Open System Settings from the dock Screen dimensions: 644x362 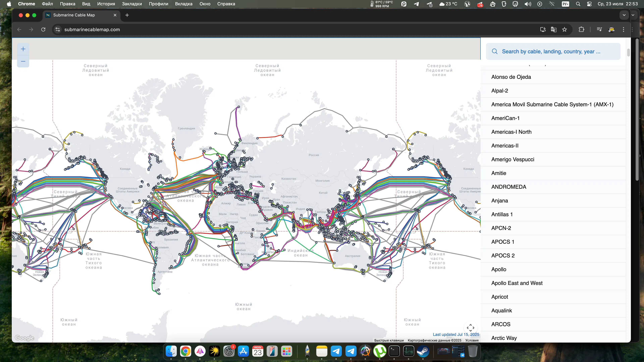point(229,351)
